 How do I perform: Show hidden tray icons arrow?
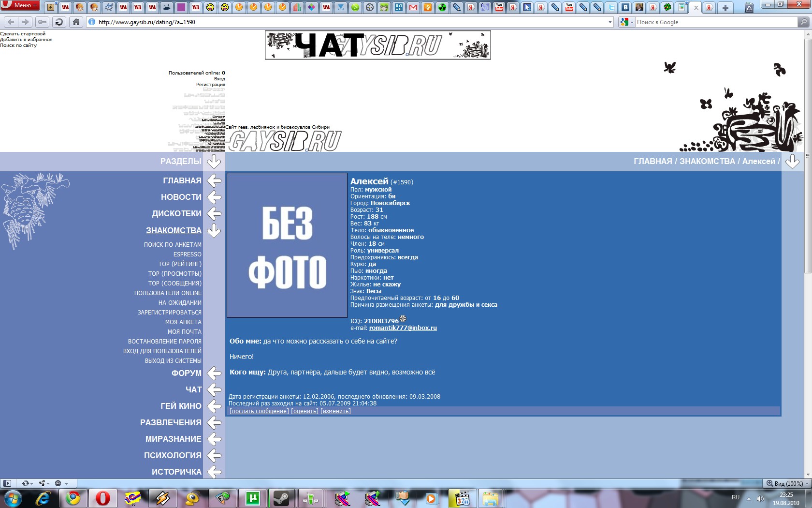click(x=749, y=498)
